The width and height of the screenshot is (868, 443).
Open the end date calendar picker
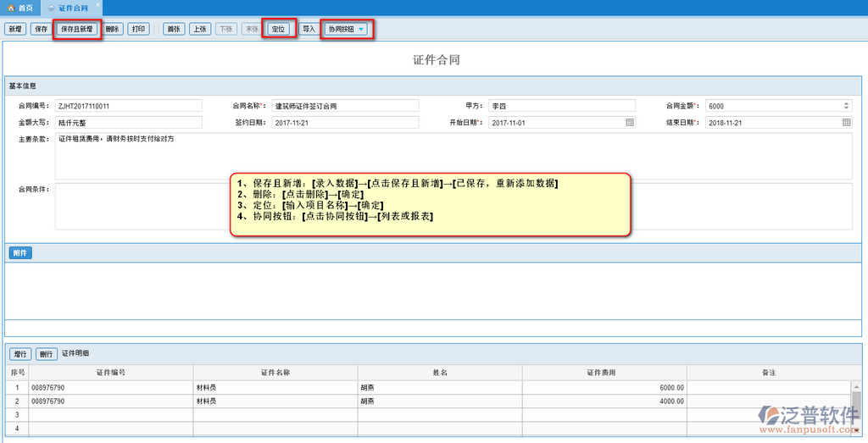(846, 123)
